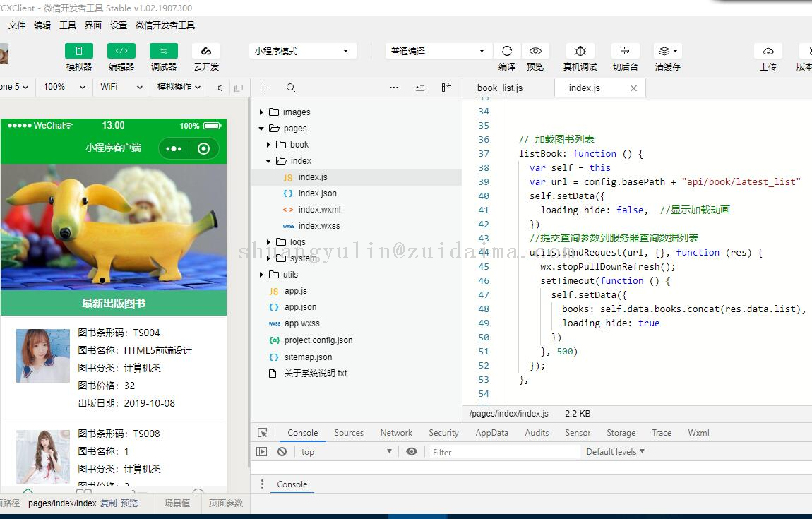Switch to the Network debugger tab
This screenshot has width=812, height=519.
[x=395, y=432]
